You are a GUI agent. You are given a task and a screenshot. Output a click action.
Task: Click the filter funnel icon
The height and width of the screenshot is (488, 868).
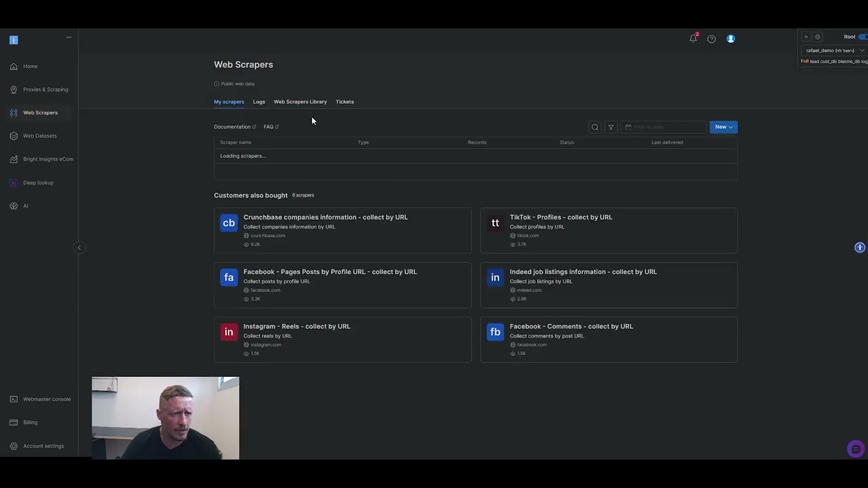tap(611, 127)
